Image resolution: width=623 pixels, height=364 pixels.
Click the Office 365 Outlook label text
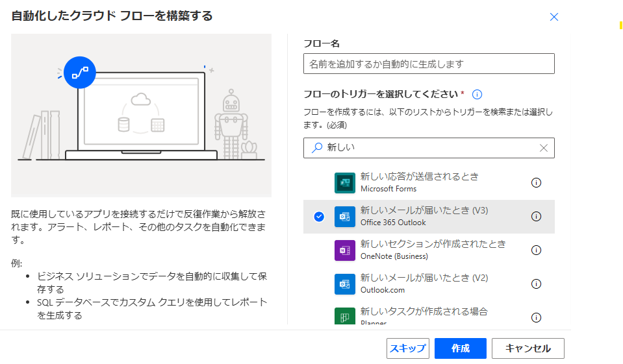click(393, 223)
